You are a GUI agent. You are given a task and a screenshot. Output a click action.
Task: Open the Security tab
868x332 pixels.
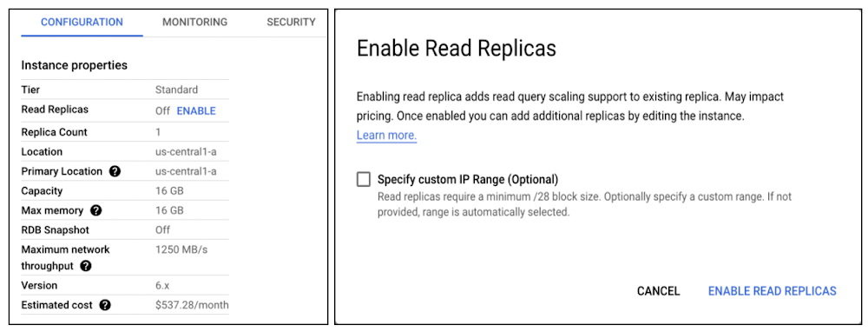(x=291, y=23)
